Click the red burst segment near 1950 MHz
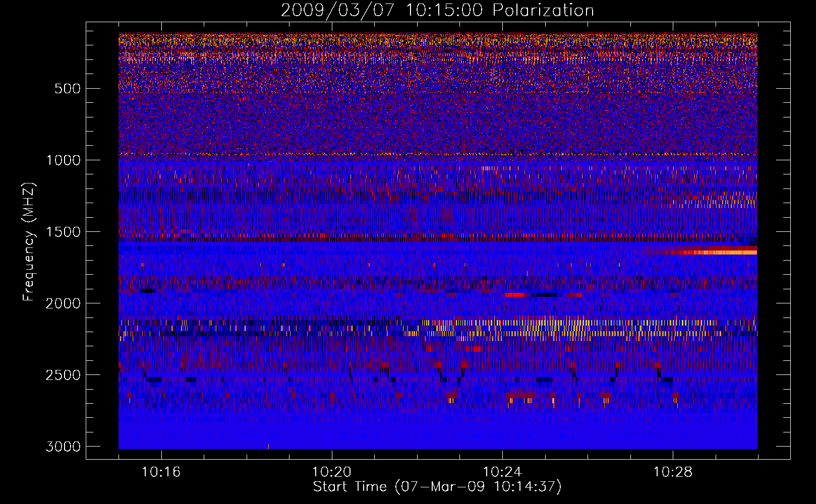 pyautogui.click(x=517, y=295)
